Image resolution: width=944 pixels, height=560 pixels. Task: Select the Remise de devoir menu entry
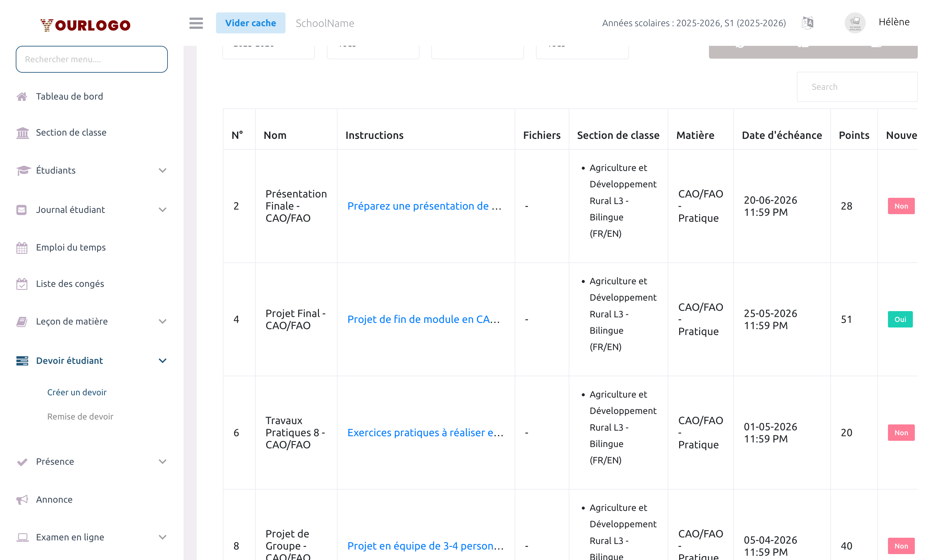point(80,416)
